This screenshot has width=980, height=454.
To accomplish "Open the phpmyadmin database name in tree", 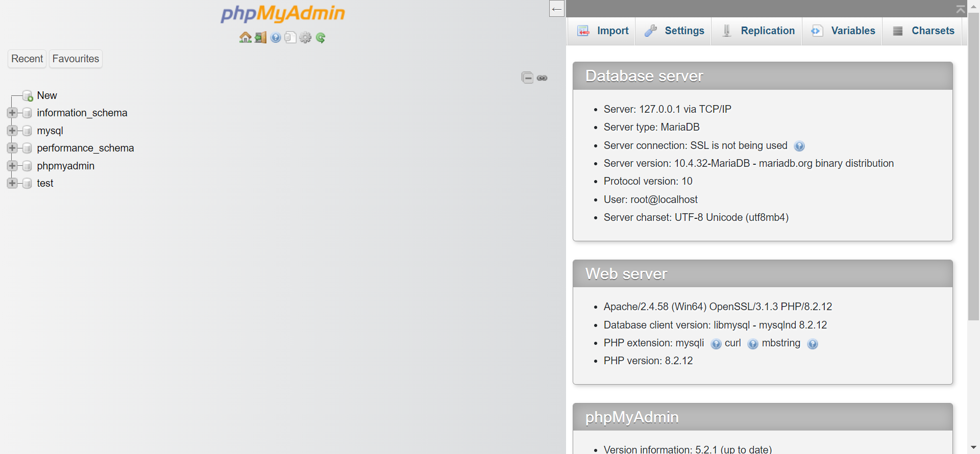I will [66, 166].
